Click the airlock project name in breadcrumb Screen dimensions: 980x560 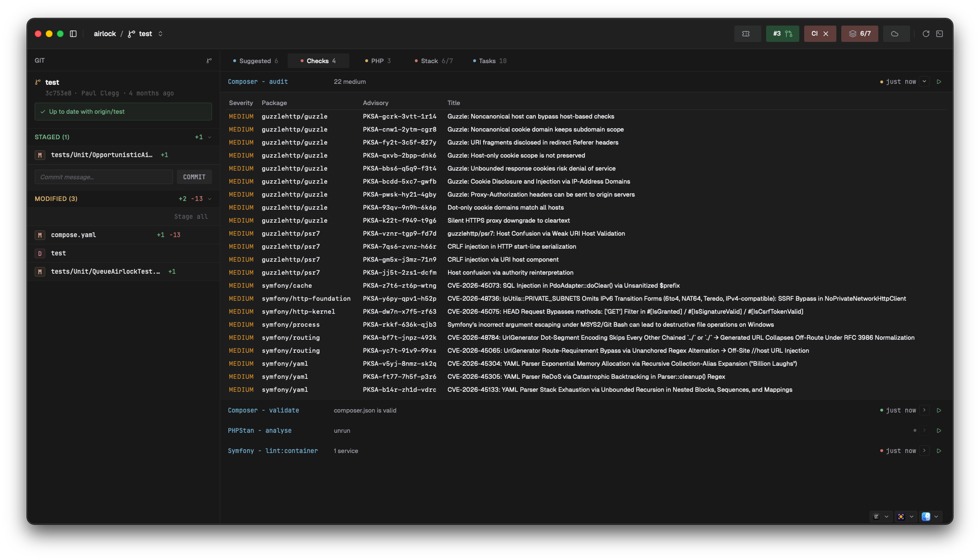(105, 34)
